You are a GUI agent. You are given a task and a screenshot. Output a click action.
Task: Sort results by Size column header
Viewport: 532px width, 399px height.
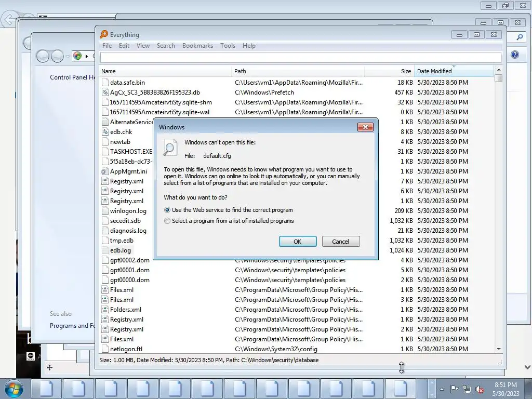pyautogui.click(x=389, y=71)
